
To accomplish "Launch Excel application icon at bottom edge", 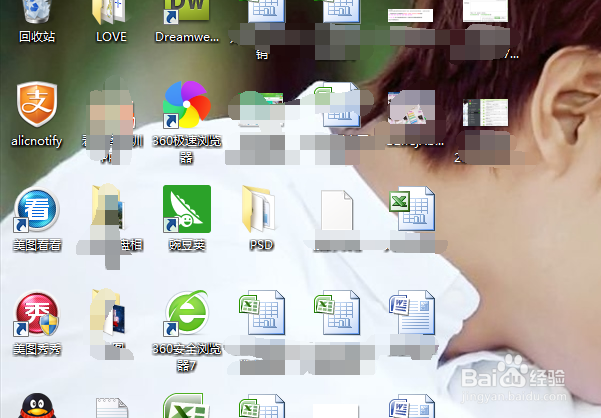I will [x=187, y=406].
